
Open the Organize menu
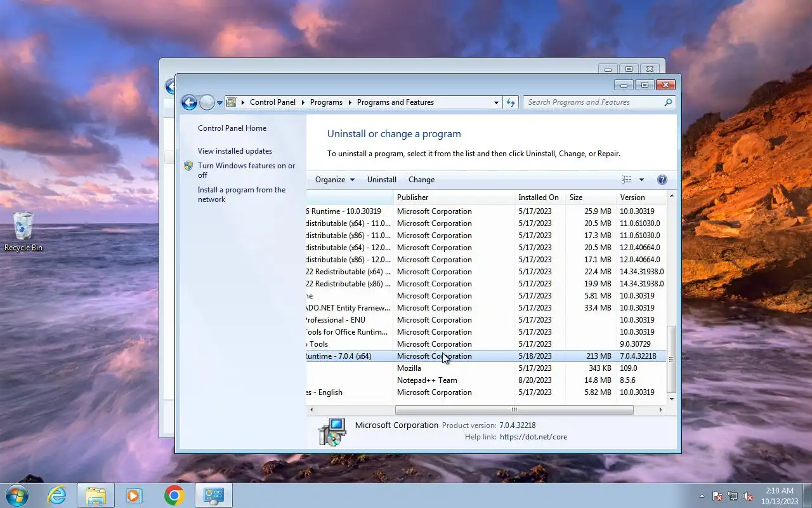click(x=335, y=180)
